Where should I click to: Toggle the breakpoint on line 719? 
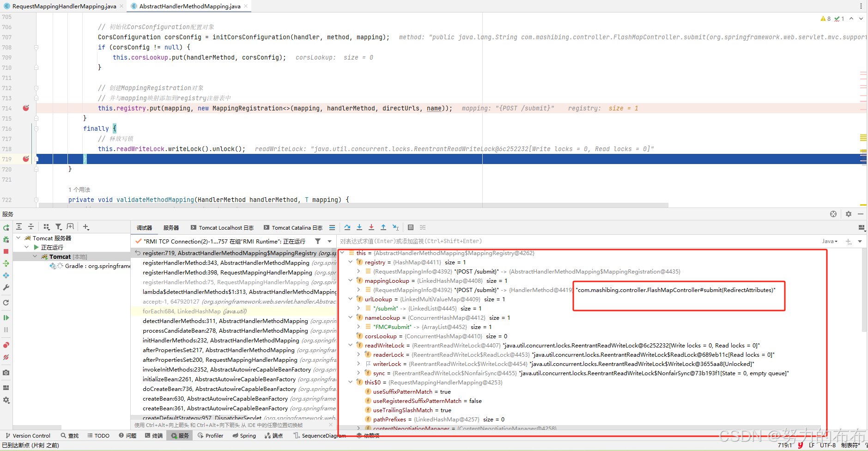(x=26, y=159)
